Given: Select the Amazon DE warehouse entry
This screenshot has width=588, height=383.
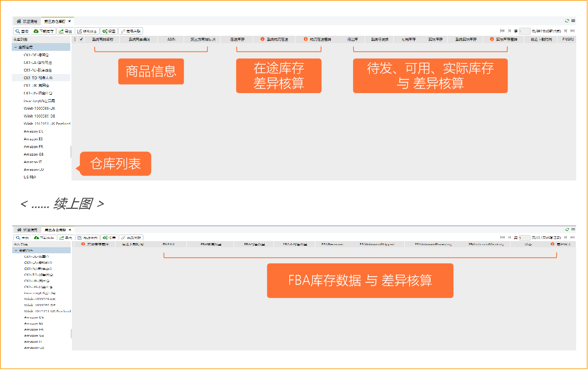Looking at the screenshot, I should [x=33, y=131].
